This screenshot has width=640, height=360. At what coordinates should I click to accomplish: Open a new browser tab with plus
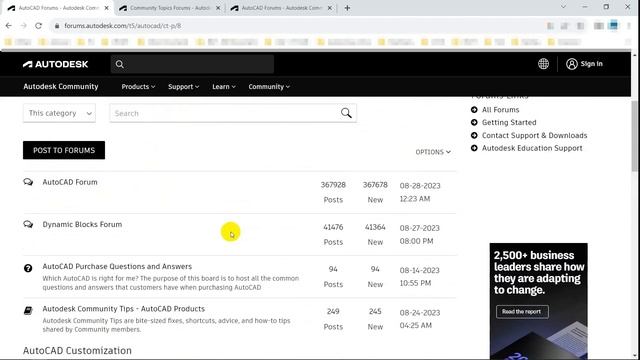coord(347,8)
